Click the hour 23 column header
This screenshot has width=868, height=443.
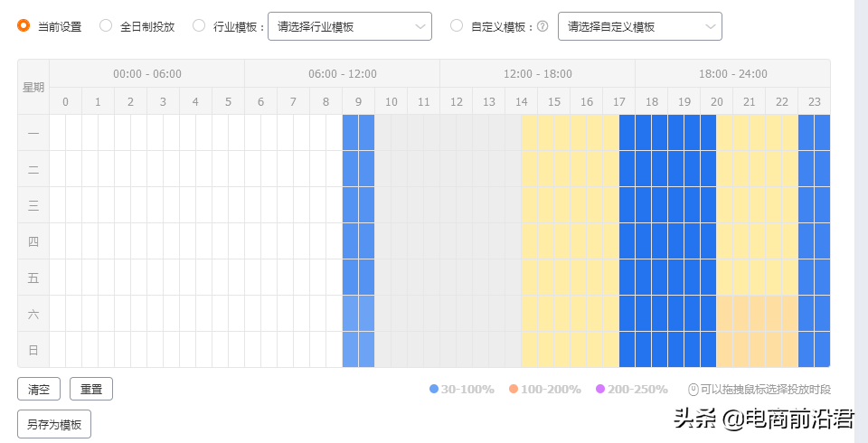click(815, 101)
